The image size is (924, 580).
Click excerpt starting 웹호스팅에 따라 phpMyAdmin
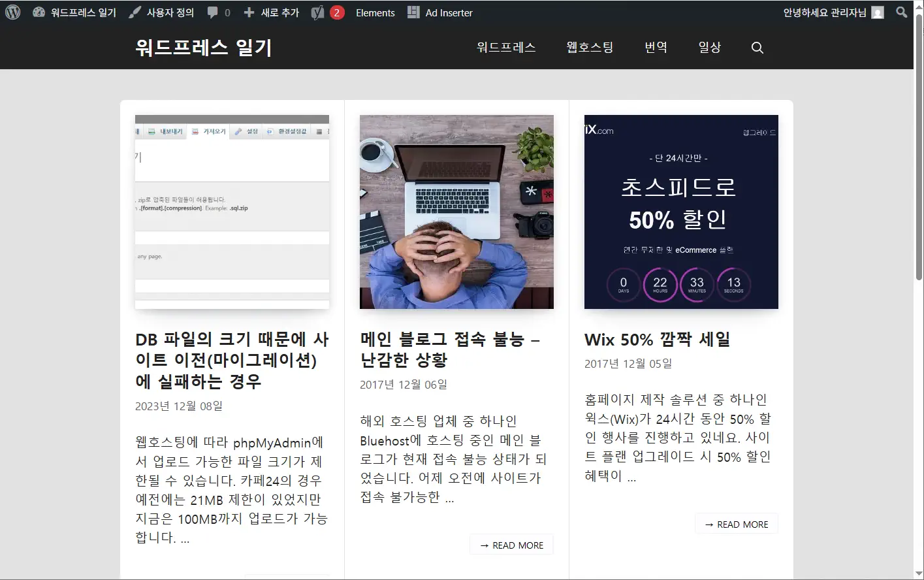[232, 490]
